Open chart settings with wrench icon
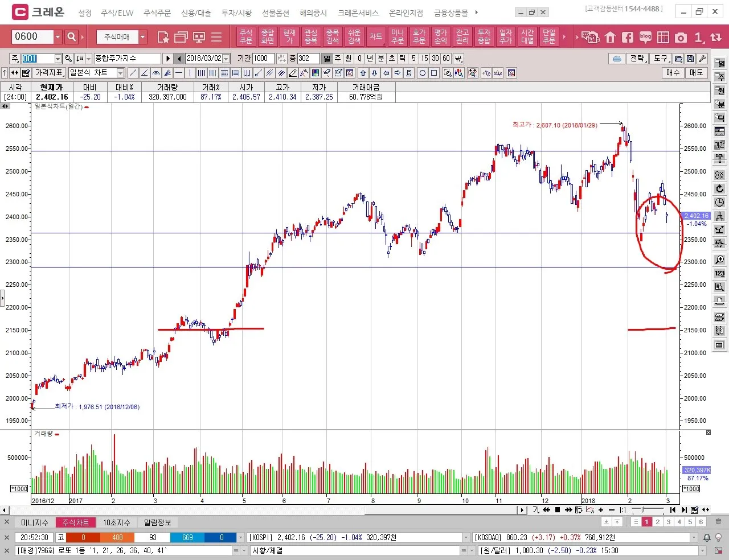The image size is (729, 560). pos(702,59)
